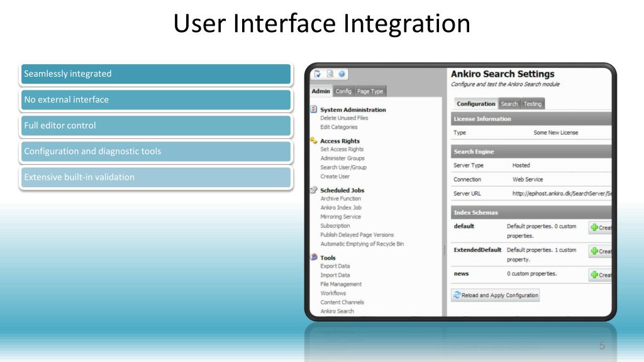This screenshot has width=644, height=362.
Task: Click 'Configuration and diagnostic tools' slide bar
Action: 156,151
